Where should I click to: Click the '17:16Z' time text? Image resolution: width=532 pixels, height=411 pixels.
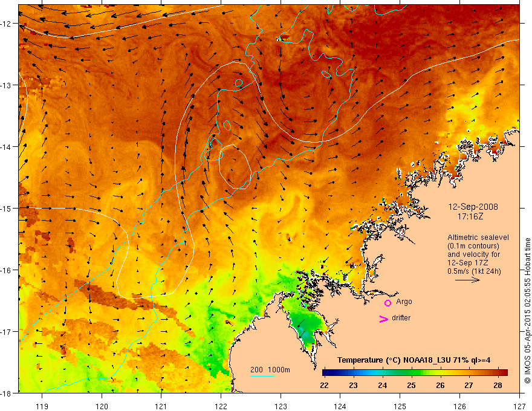pos(470,216)
